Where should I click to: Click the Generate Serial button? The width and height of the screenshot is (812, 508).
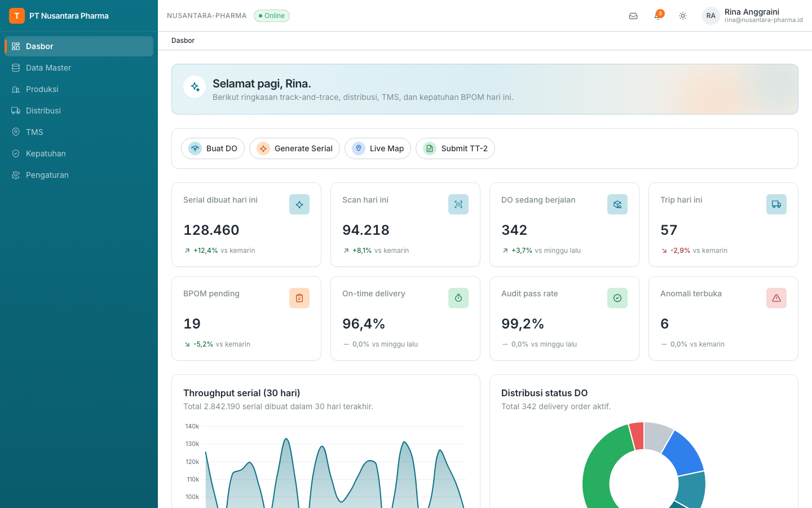click(x=294, y=148)
